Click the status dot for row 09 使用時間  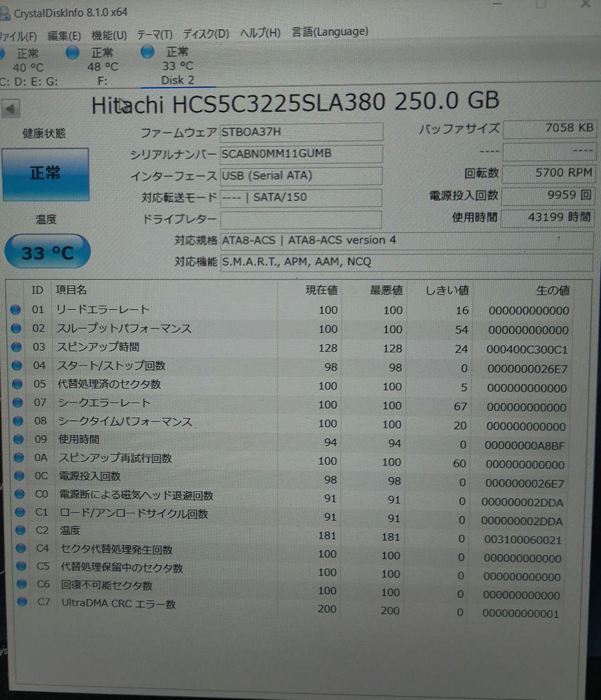[x=18, y=439]
